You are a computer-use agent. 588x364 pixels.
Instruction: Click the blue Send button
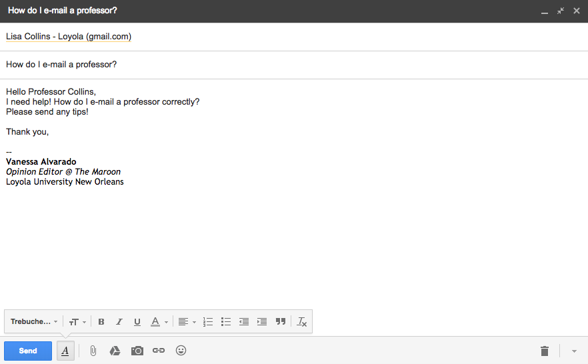point(28,351)
